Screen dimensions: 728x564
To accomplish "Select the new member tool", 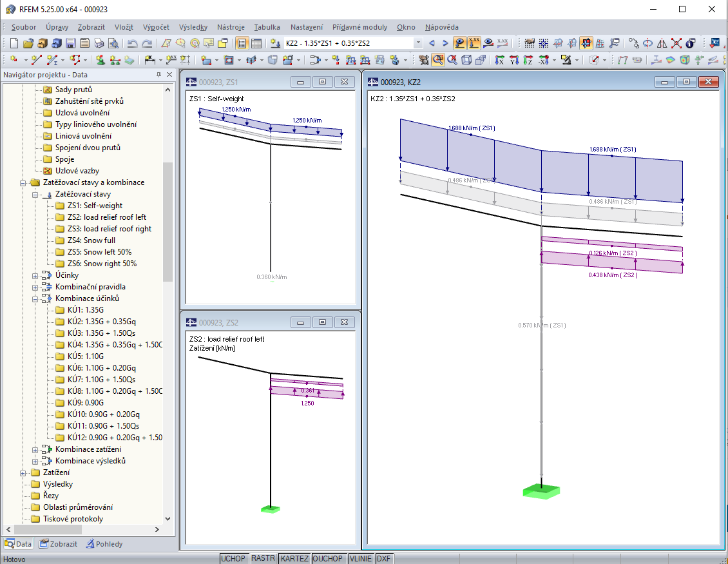I will point(52,59).
